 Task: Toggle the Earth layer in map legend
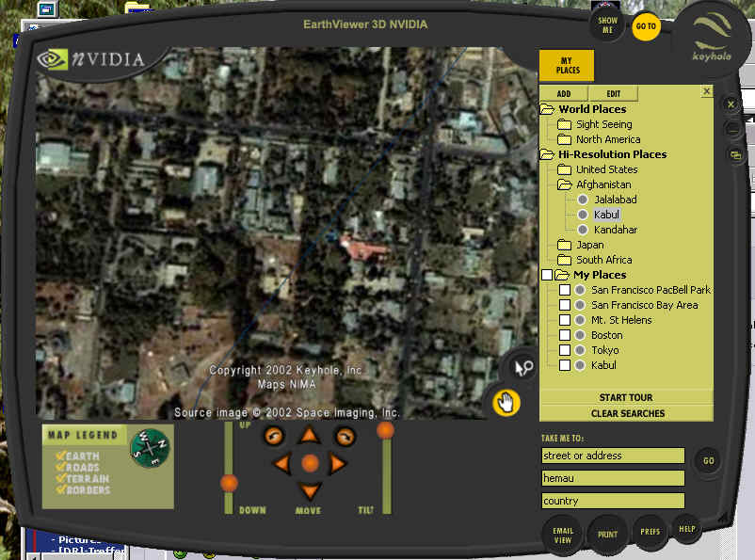(77, 456)
